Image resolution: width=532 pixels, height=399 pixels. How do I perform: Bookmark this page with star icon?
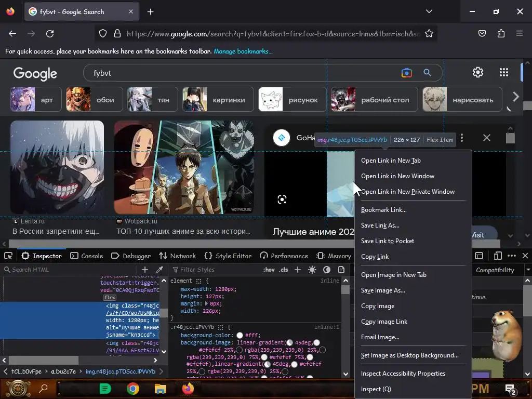429,34
